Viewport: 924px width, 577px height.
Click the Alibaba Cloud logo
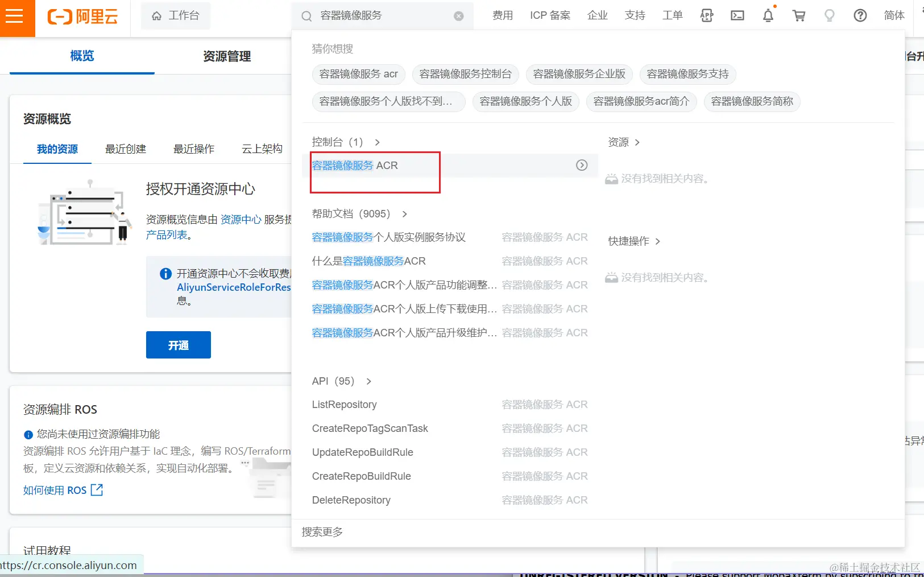point(83,17)
